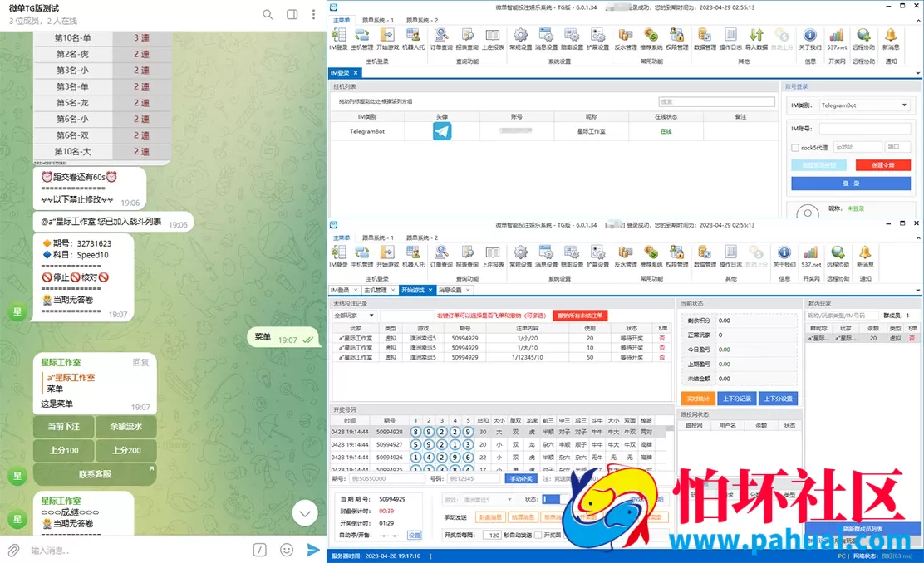Toggle the Telegram side panel icon

tap(292, 14)
